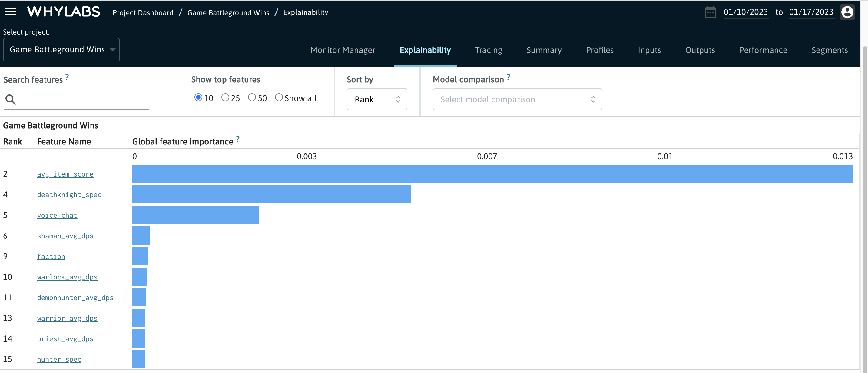Open the Performance tab
The height and width of the screenshot is (373, 868).
[763, 50]
